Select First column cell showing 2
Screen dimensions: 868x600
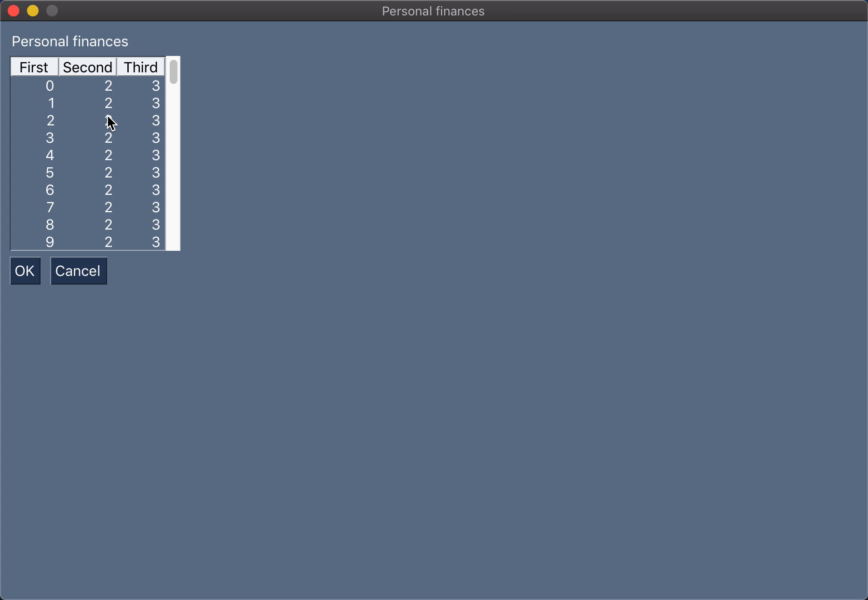pyautogui.click(x=34, y=121)
